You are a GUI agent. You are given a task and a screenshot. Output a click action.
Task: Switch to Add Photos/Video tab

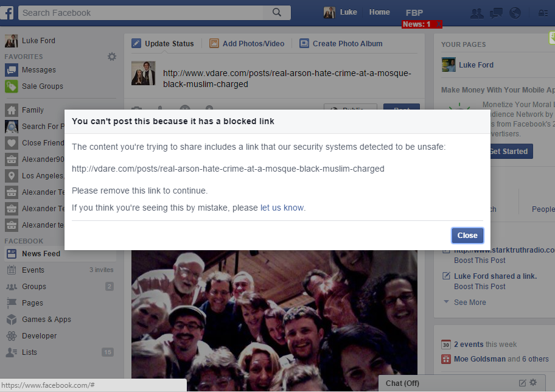246,44
